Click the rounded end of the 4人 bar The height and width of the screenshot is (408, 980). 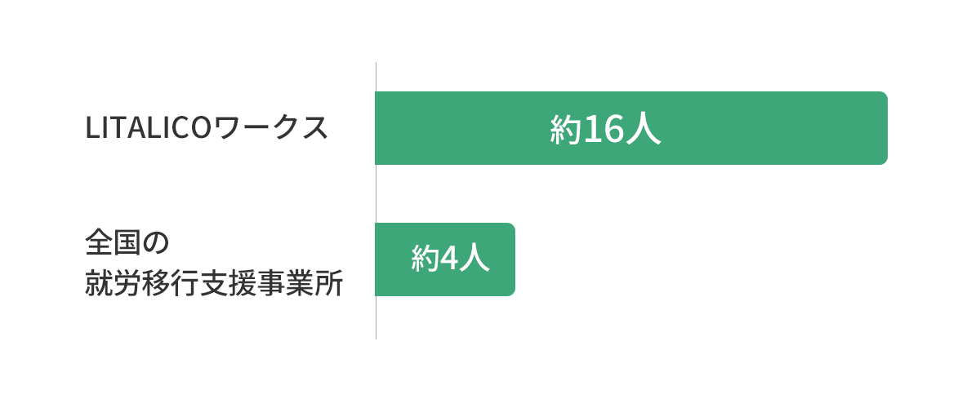510,259
